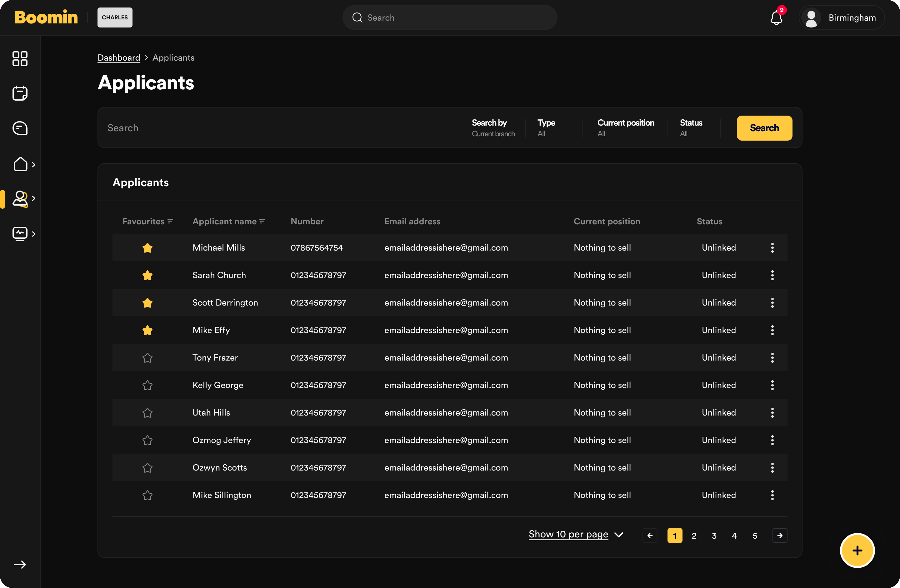Open row options for Michael Mills
Screen dimensions: 900x588
772,248
